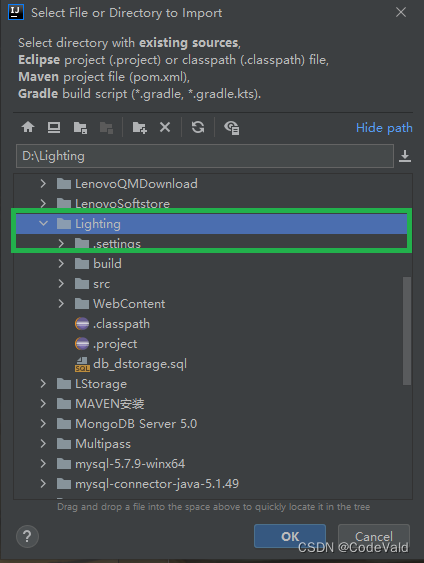
Task: Confirm import with the OK button
Action: (290, 536)
